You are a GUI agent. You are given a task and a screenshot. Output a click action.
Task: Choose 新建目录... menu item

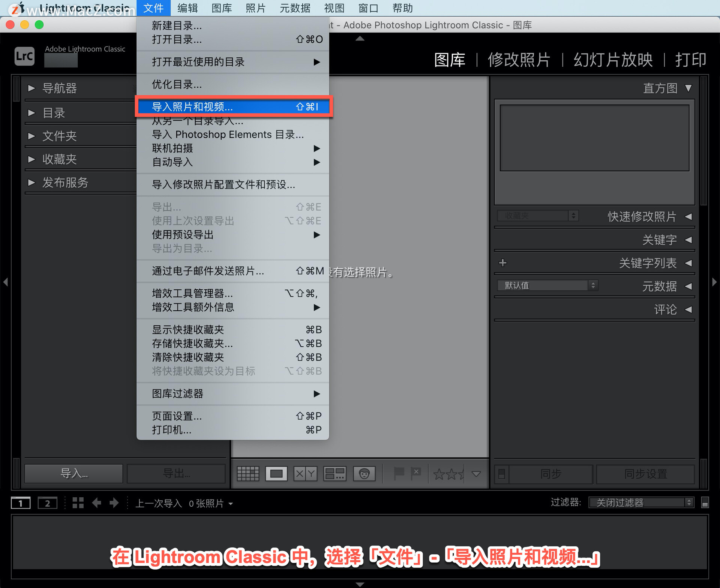tap(233, 25)
